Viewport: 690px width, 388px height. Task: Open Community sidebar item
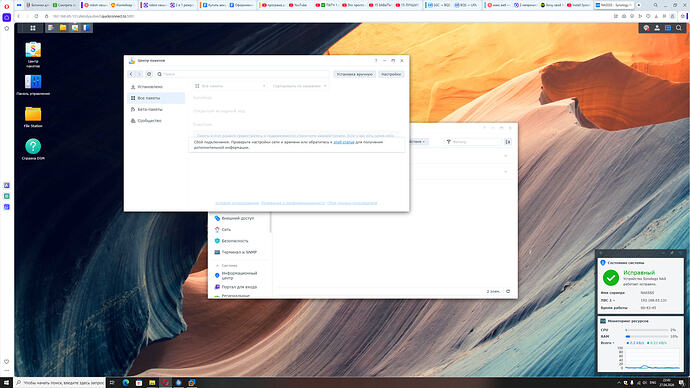(156, 121)
